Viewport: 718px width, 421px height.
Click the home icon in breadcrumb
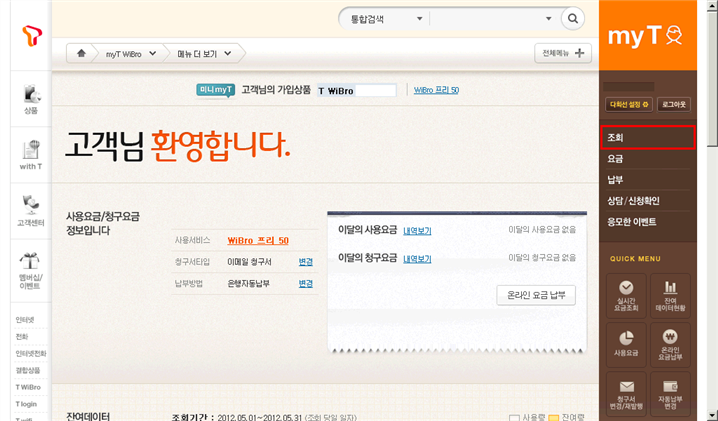pos(81,54)
